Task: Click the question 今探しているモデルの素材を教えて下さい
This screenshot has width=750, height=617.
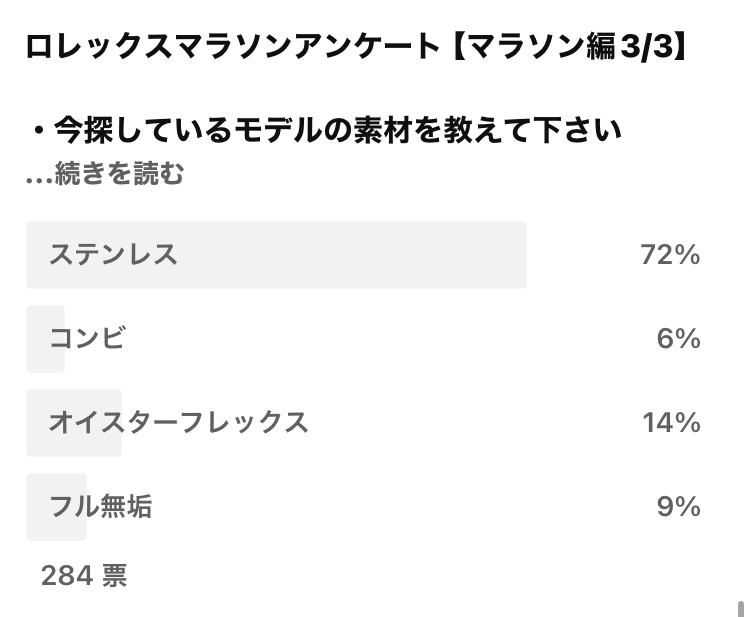Action: (x=338, y=130)
